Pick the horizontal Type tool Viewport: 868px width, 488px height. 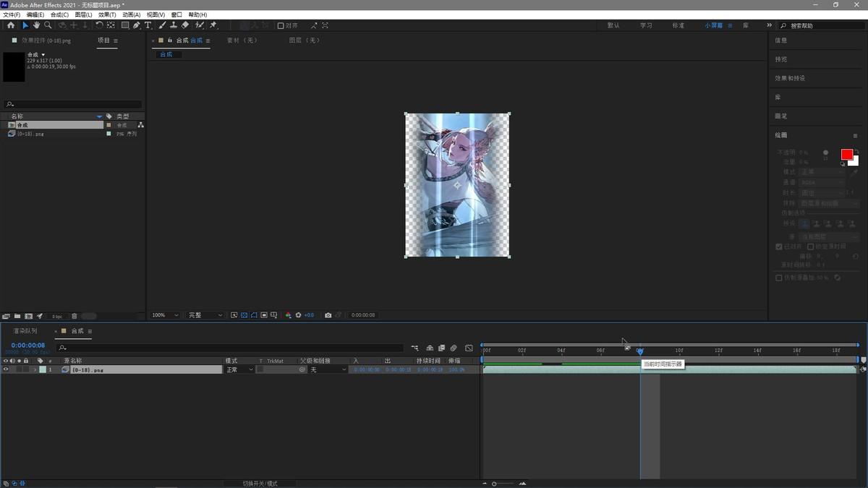[x=148, y=25]
